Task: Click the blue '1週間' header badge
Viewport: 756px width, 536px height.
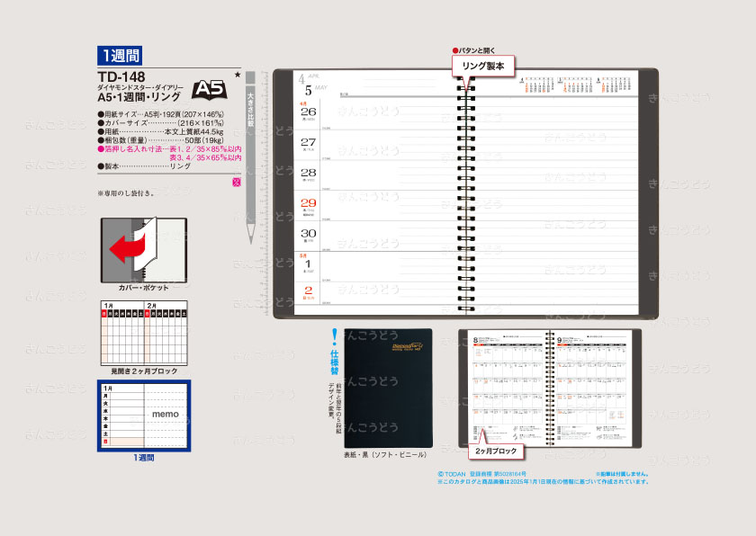Action: (120, 56)
